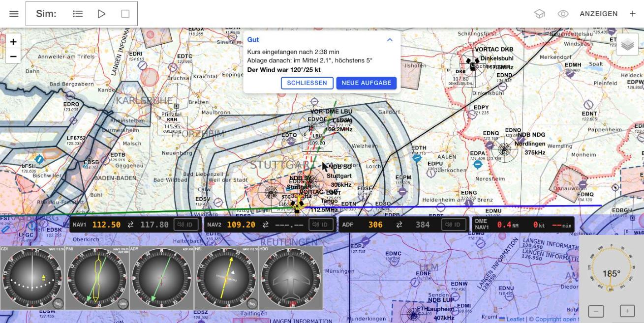Click the KRH 115.95 Karlsruhe VOR box
Viewport: 644px width, 323px height.
(172, 125)
